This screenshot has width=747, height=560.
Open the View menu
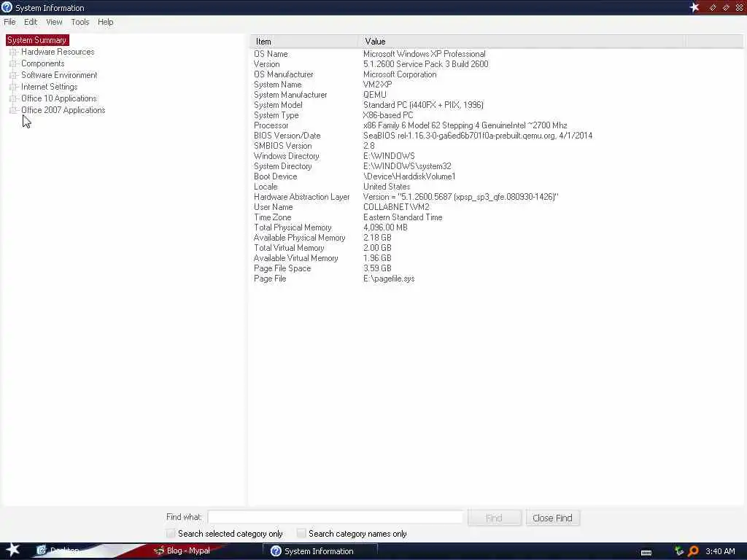[x=54, y=22]
